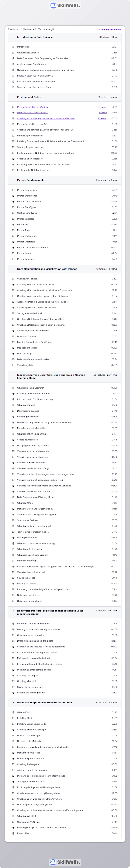130x868 pixels.
Task: Click "38 lectures • 2hr 44min" summary
Action: coord(105,375)
